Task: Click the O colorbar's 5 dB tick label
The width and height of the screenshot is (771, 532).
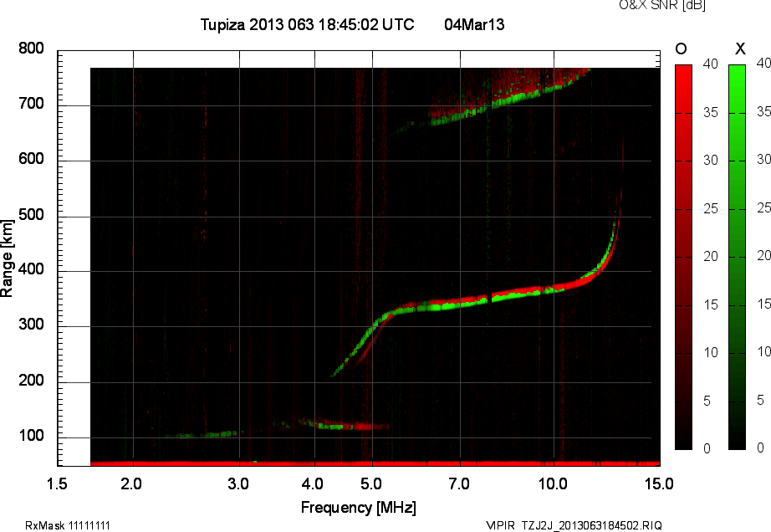Action: (x=707, y=402)
